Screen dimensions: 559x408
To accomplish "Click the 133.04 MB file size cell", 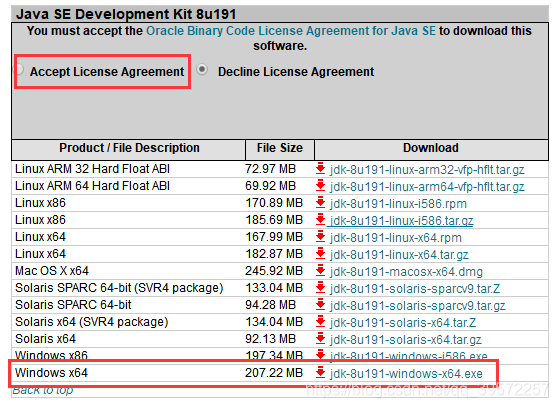I will tap(274, 288).
